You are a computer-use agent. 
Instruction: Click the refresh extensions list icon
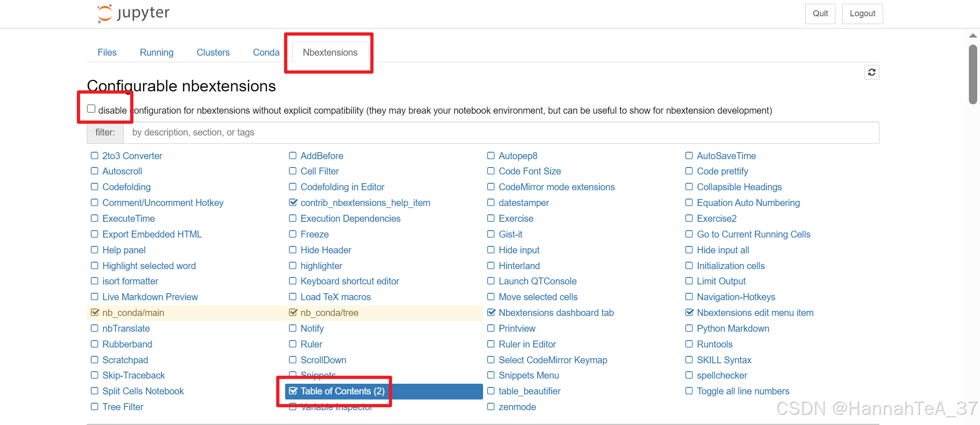click(x=872, y=72)
